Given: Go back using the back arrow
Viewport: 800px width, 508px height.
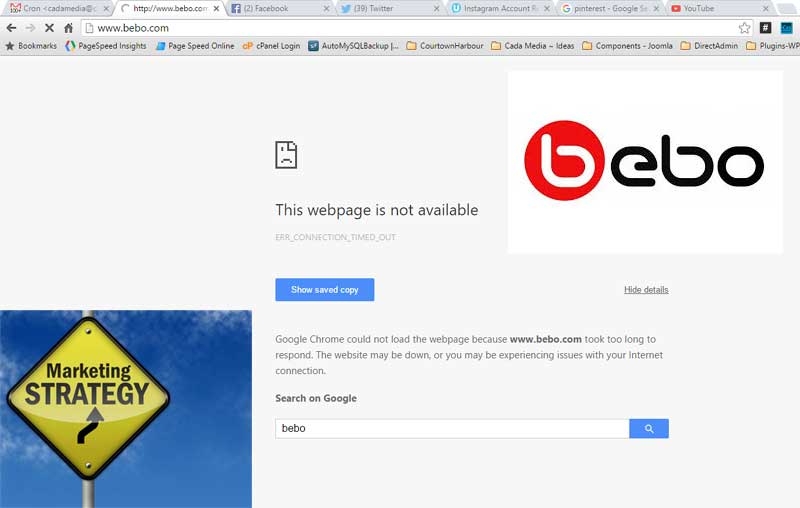Looking at the screenshot, I should point(11,28).
